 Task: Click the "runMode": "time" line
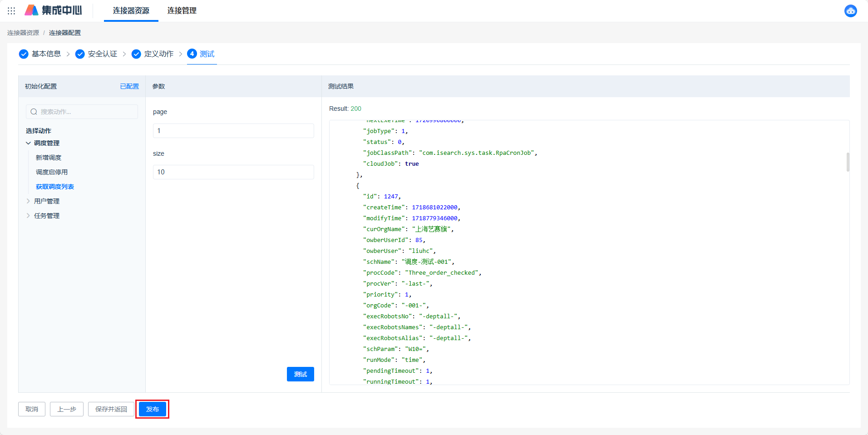coord(394,360)
